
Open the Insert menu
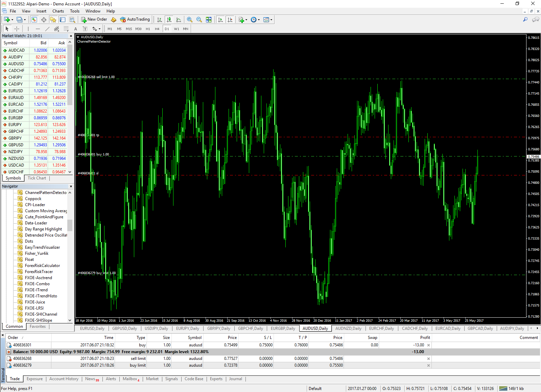[x=41, y=11]
